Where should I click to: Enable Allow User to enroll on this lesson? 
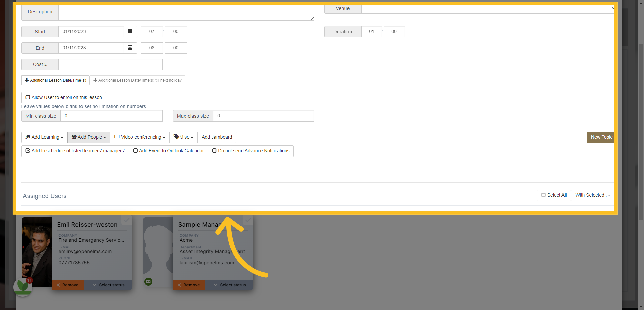pos(64,97)
